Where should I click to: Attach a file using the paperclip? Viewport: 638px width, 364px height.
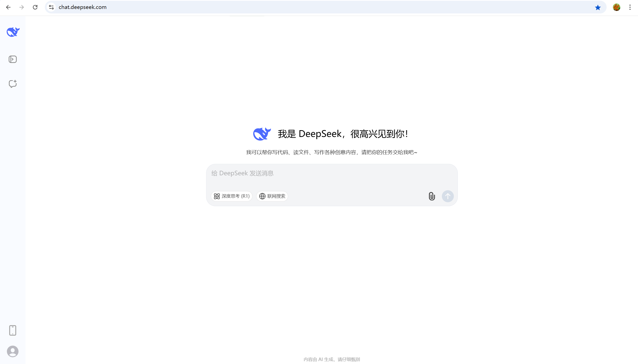click(431, 196)
